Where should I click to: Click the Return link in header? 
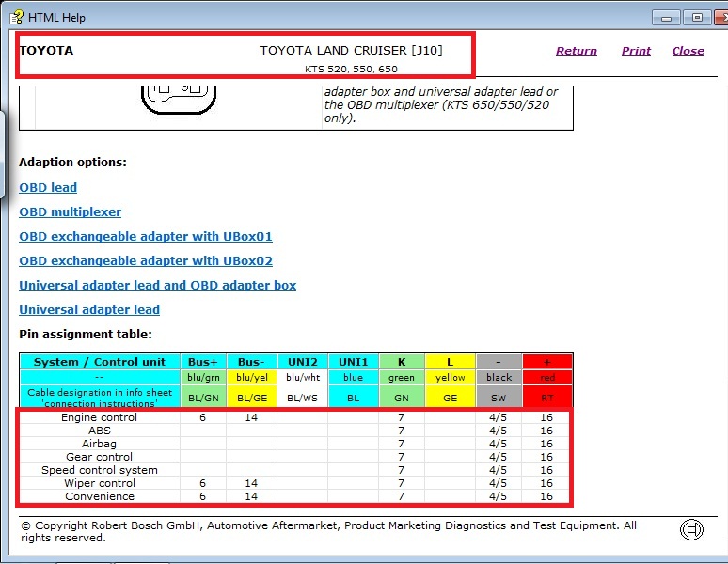point(576,51)
